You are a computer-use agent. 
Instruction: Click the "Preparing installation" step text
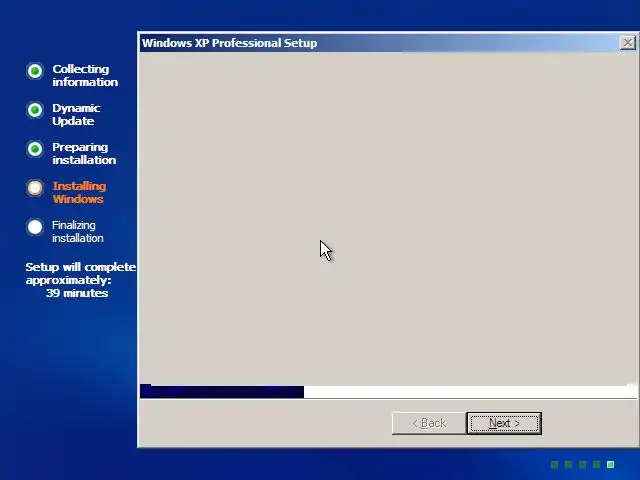pyautogui.click(x=84, y=153)
